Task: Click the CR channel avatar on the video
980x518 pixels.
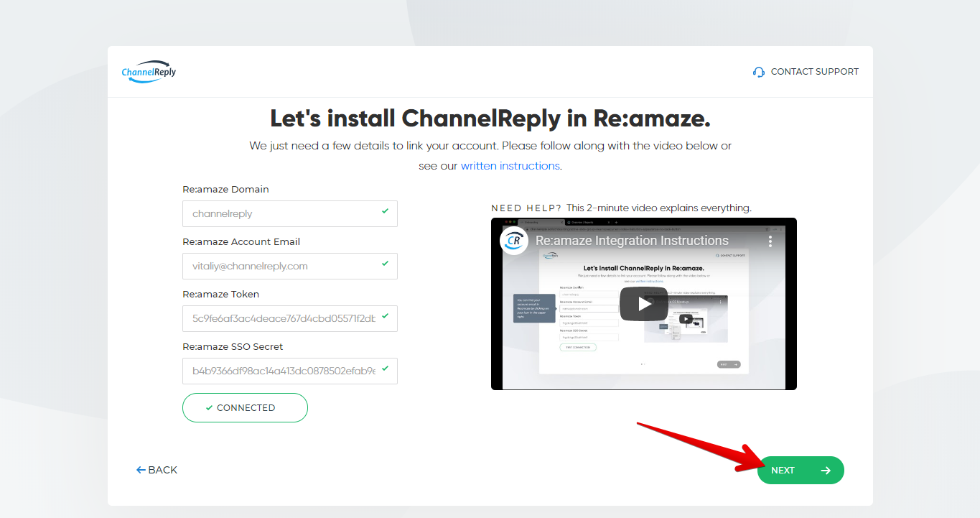Action: click(514, 241)
